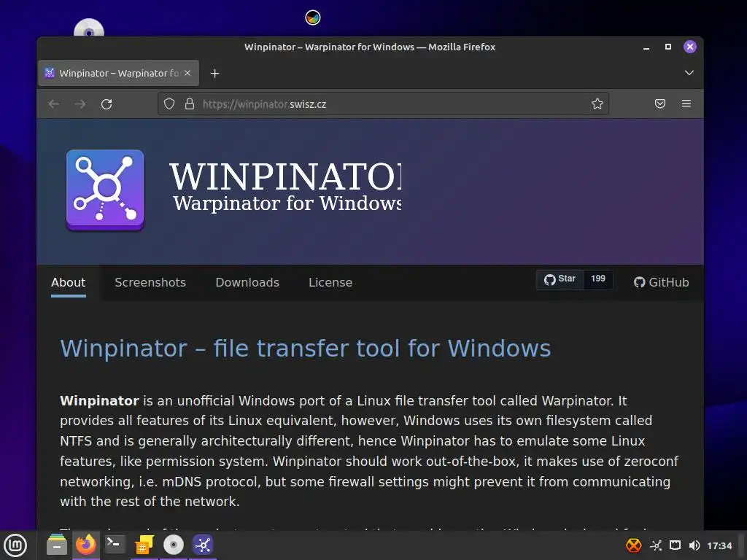Open Warpinator from the taskbar
Viewport: 747px width, 560px height.
[x=203, y=545]
